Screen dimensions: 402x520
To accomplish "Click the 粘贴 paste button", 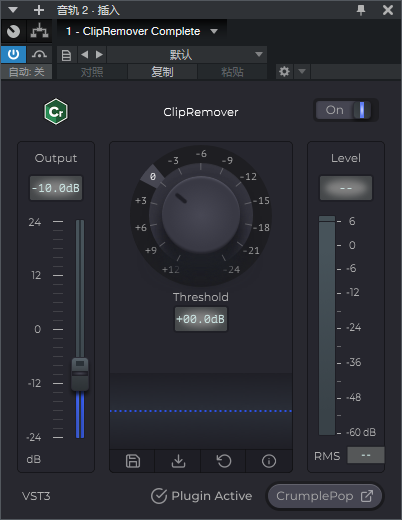I will tap(232, 72).
